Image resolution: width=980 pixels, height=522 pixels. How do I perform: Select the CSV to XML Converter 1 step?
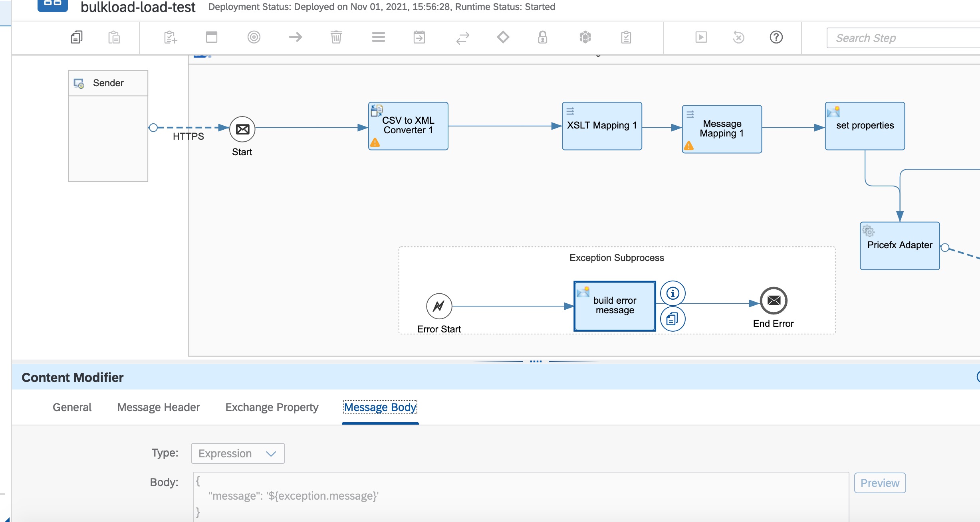point(408,126)
